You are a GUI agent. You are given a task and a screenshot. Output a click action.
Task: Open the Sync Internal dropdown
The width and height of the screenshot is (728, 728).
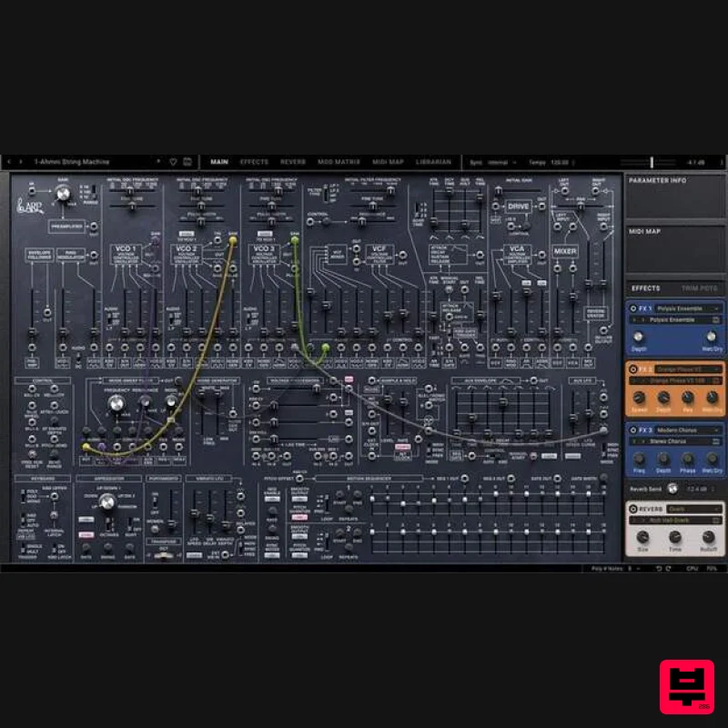[x=499, y=161]
